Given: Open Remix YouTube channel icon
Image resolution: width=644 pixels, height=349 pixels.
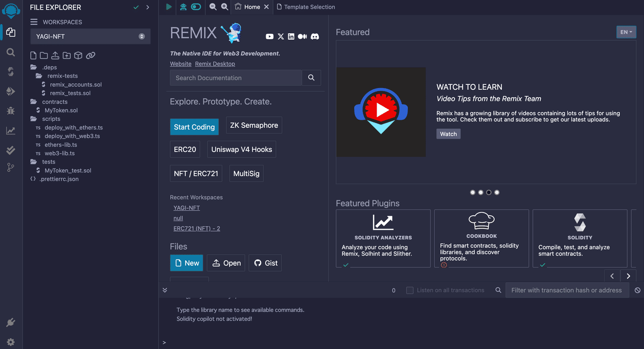Looking at the screenshot, I should 270,37.
